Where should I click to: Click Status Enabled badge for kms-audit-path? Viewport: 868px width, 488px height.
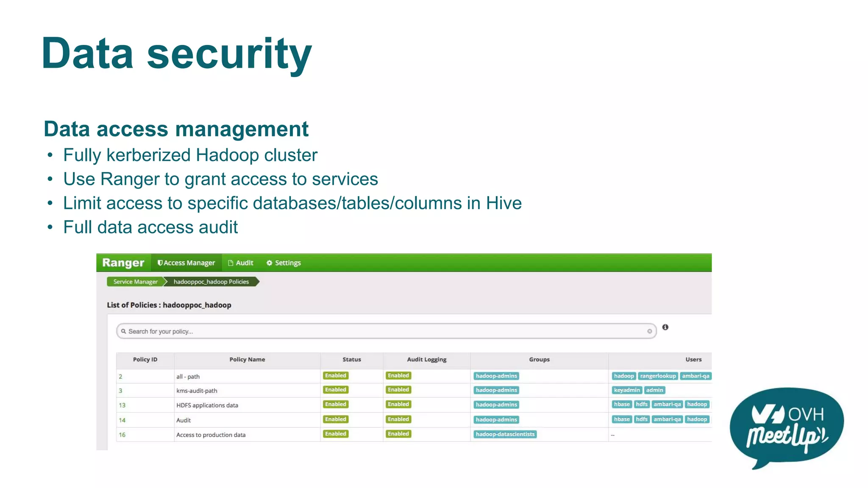tap(336, 390)
